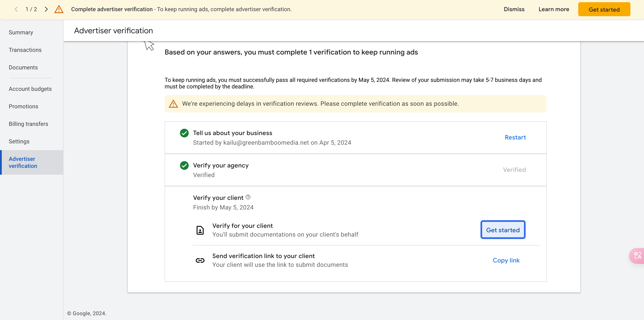Image resolution: width=644 pixels, height=320 pixels.
Task: Open the translate floating button
Action: [637, 256]
